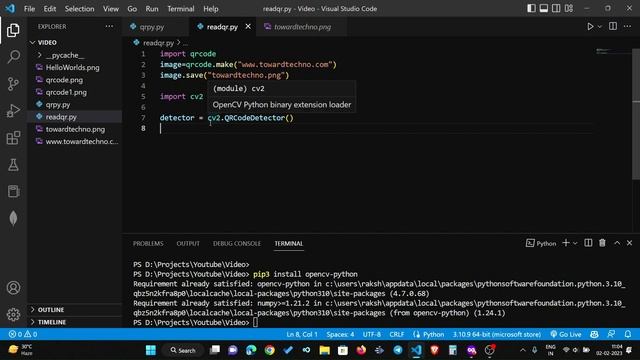The height and width of the screenshot is (360, 640).
Task: Open the Selection menu
Action: 79,9
